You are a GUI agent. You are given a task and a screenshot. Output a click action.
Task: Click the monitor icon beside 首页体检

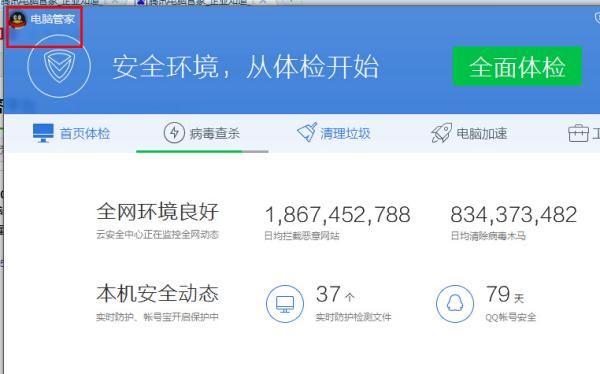(x=43, y=133)
